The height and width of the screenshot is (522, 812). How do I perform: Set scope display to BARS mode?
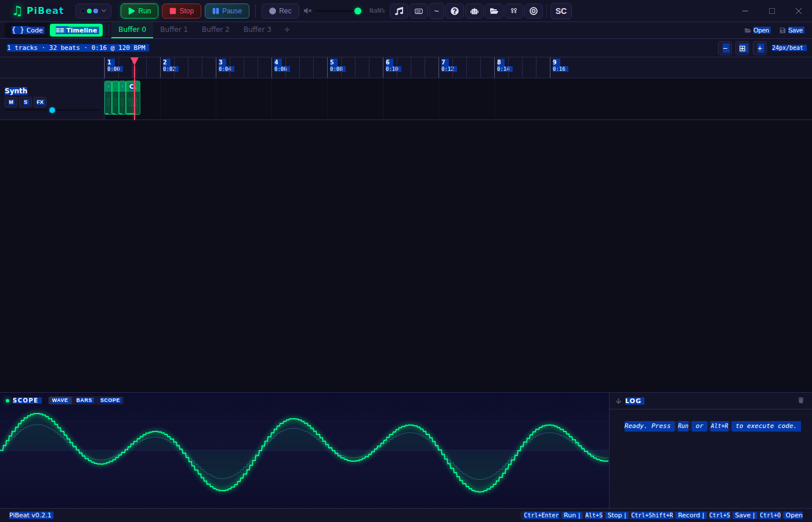84,400
